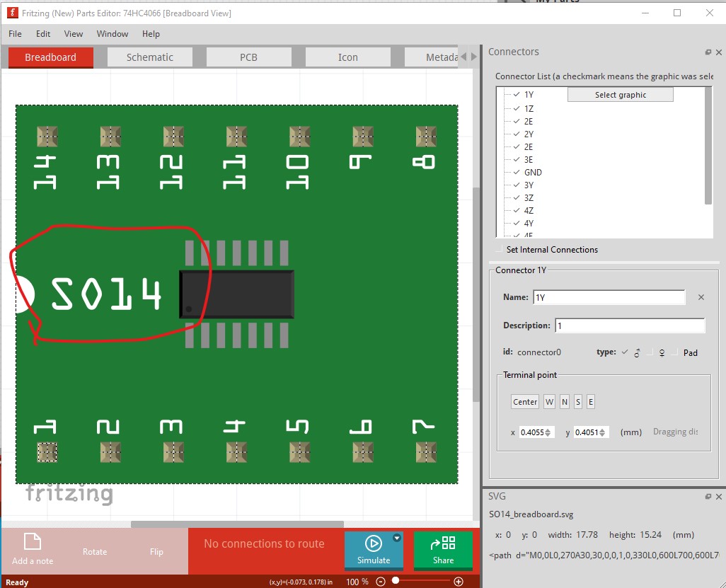Viewport: 726px width, 588px height.
Task: Click the terminal point y stepper arrows
Action: (x=602, y=432)
